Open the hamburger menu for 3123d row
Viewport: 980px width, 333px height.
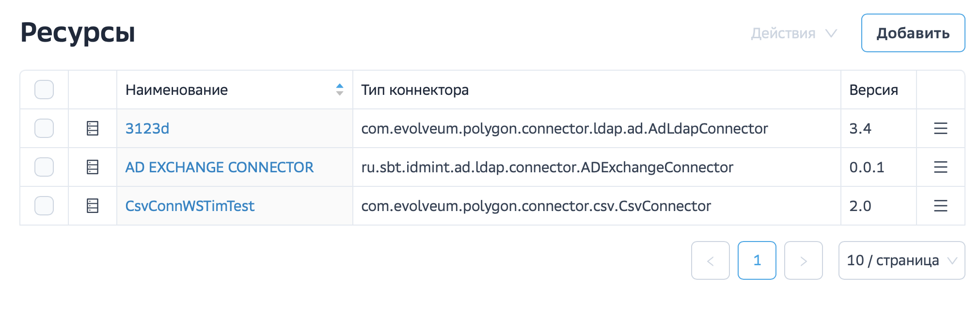click(940, 128)
